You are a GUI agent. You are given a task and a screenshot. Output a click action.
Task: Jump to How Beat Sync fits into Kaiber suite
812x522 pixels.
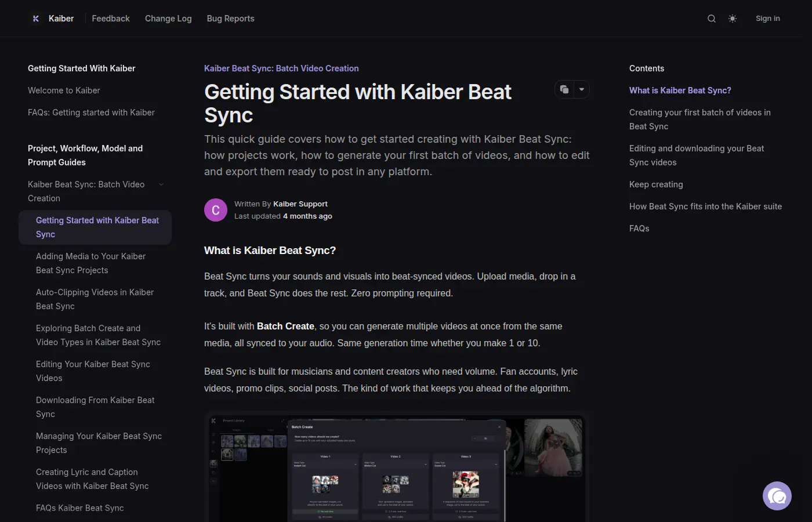pyautogui.click(x=705, y=206)
